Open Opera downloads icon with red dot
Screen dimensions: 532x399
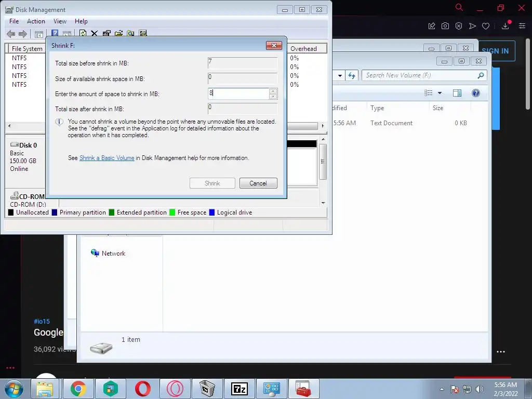[506, 25]
